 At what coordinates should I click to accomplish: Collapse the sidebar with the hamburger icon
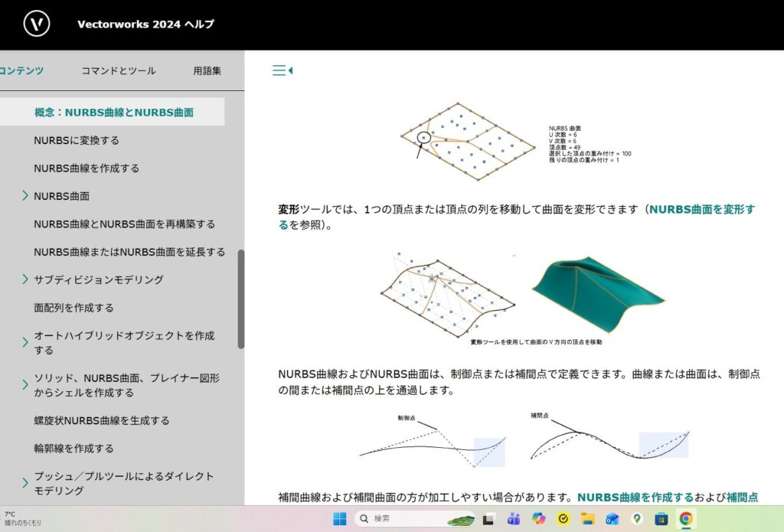coord(282,70)
